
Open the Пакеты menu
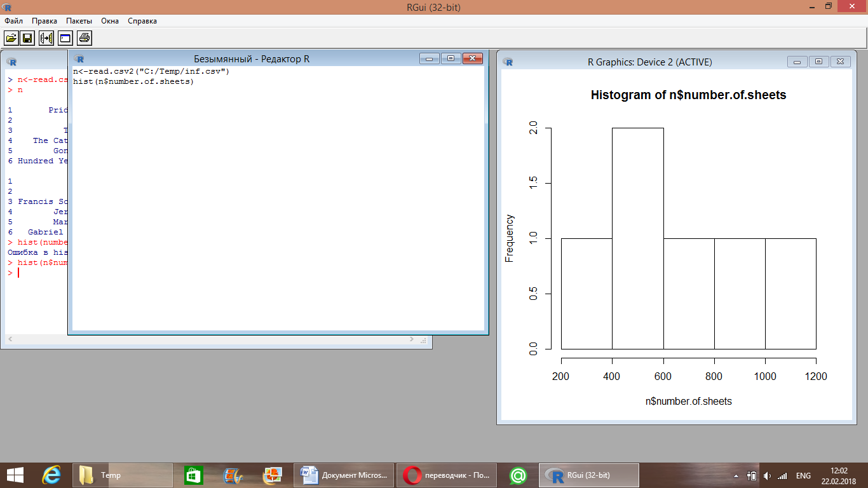click(x=79, y=21)
